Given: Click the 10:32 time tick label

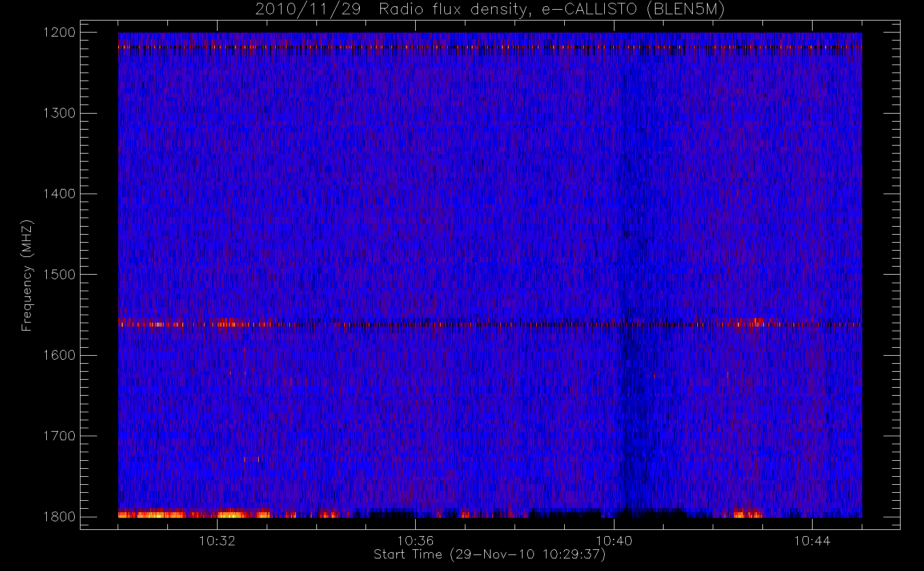Looking at the screenshot, I should tap(217, 541).
